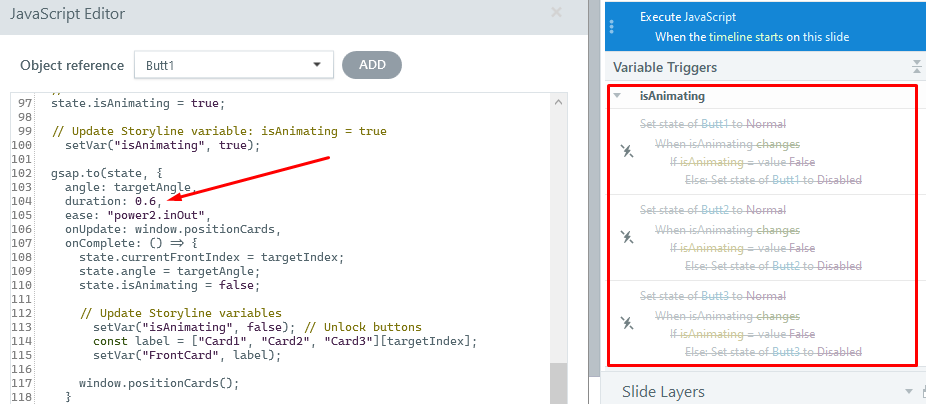
Task: Click the Slide Layers panel header icon
Action: pyautogui.click(x=909, y=391)
